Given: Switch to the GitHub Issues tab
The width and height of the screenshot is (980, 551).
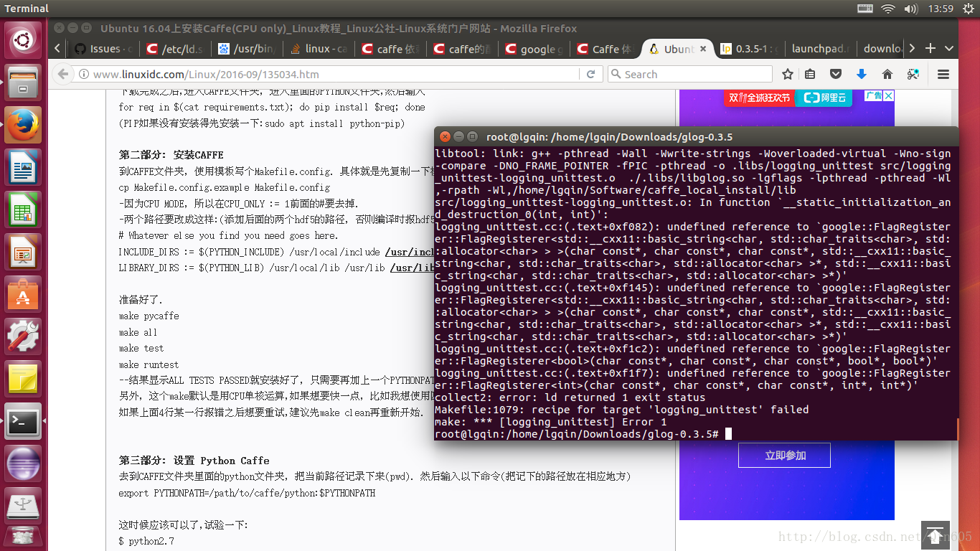Looking at the screenshot, I should [103, 49].
